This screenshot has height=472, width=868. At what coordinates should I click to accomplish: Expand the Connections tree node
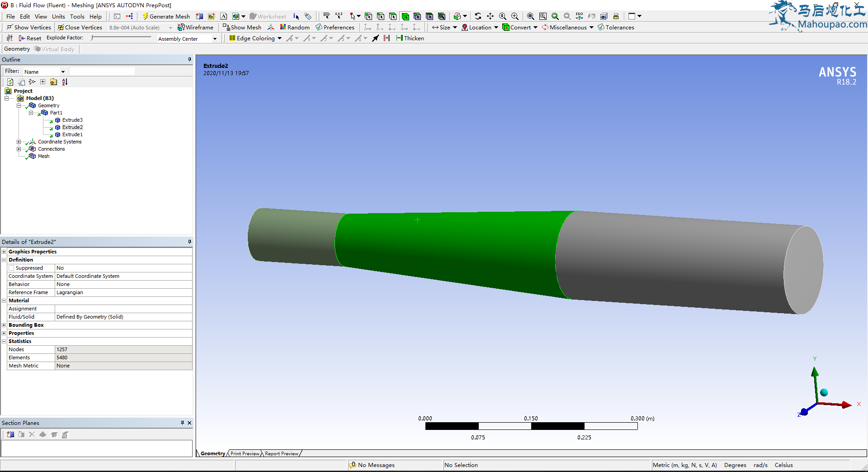19,149
